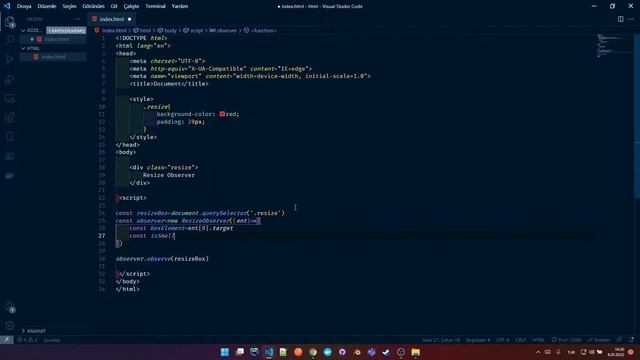
Task: Open the Run and Debug view
Action: [10, 79]
